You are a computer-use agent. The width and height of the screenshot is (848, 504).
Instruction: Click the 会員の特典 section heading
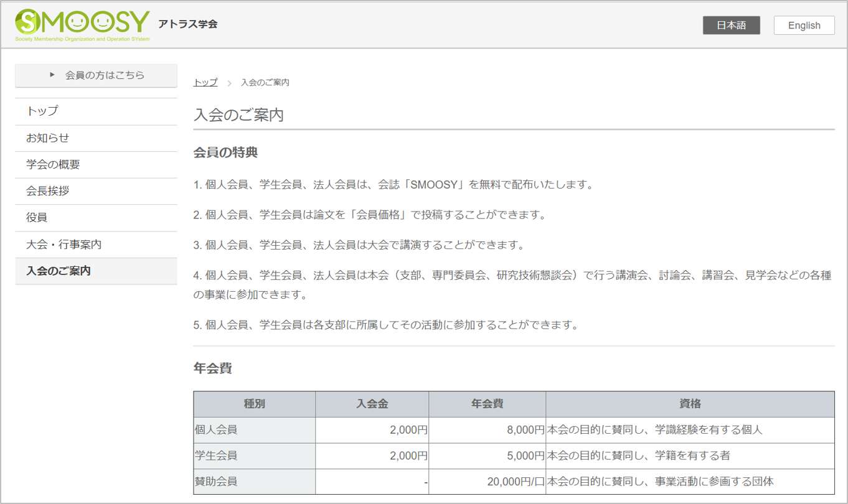pos(225,152)
